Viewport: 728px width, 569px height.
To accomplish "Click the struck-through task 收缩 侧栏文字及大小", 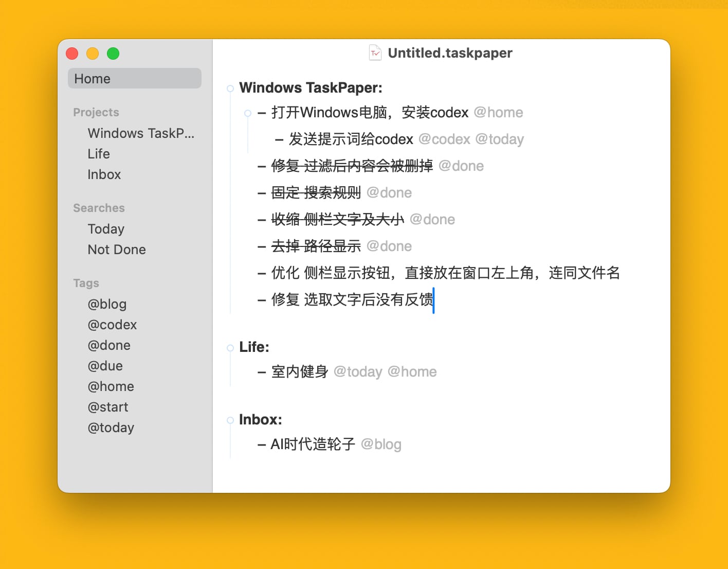I will (338, 220).
